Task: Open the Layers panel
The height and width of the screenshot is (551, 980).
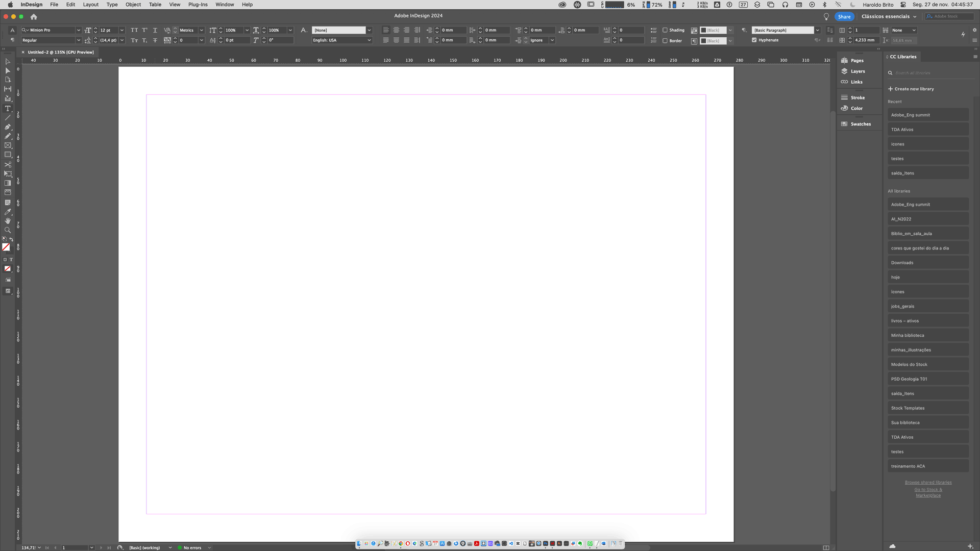Action: (857, 71)
